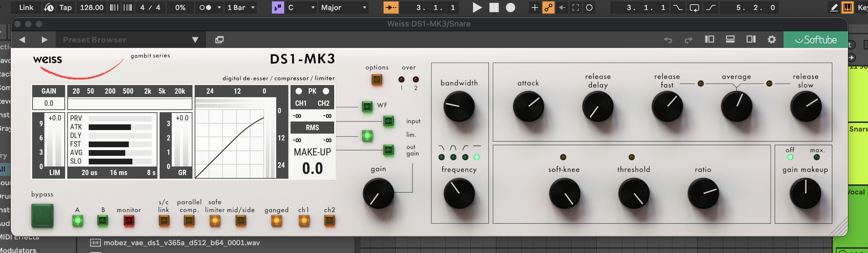Click the release delay knob
This screenshot has width=868, height=253.
tap(598, 106)
